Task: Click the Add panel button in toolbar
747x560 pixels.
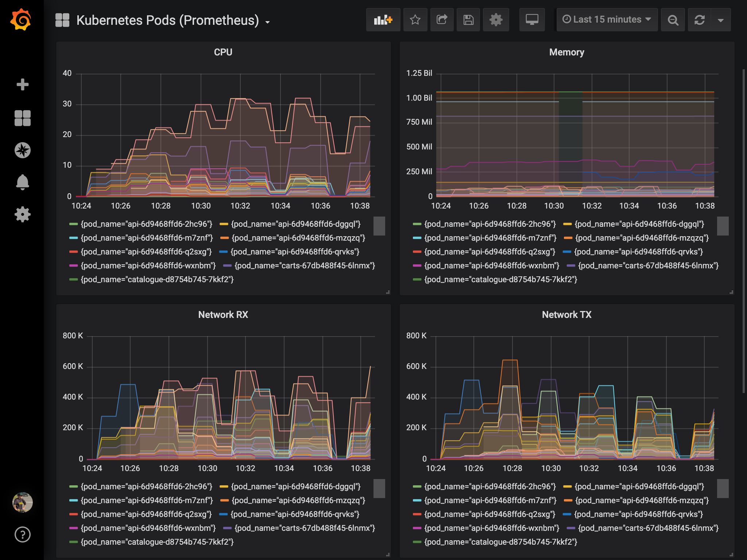Action: 383,20
